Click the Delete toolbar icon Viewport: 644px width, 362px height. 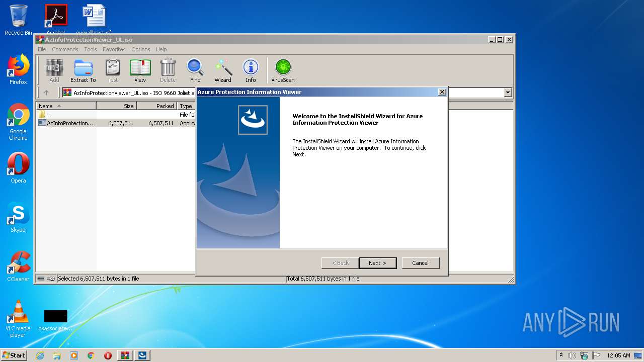point(168,71)
